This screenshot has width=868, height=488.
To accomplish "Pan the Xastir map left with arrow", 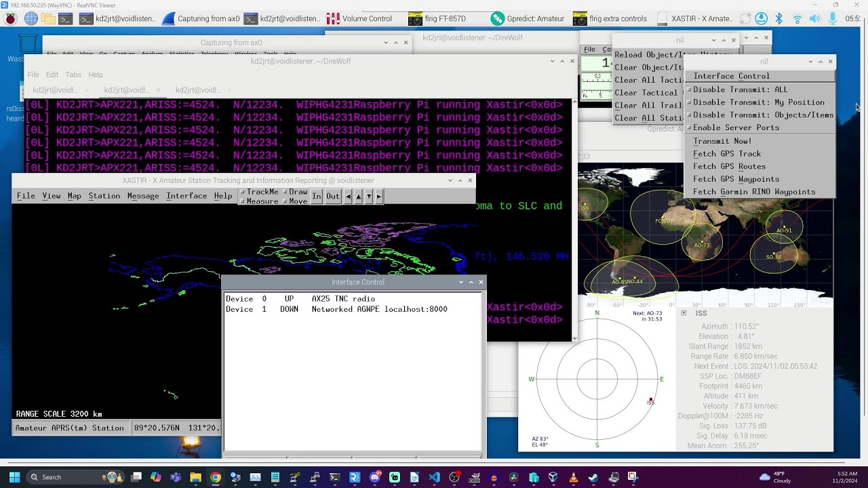I will click(x=348, y=196).
